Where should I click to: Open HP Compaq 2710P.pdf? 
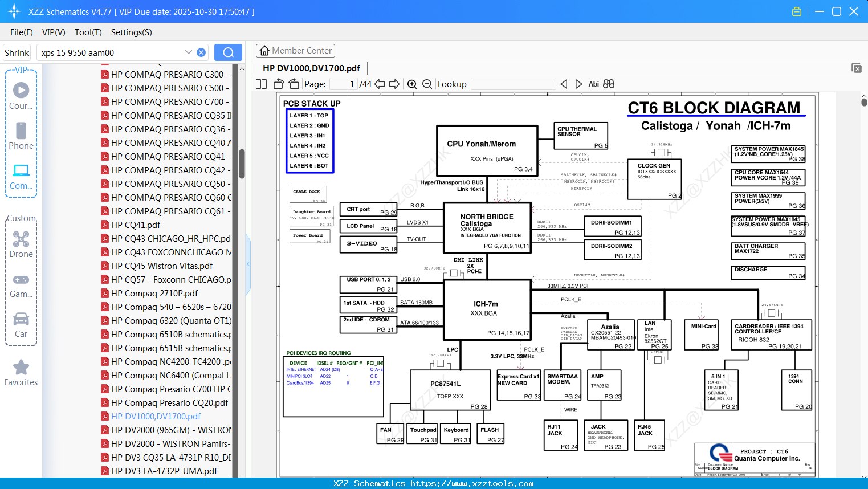(150, 293)
